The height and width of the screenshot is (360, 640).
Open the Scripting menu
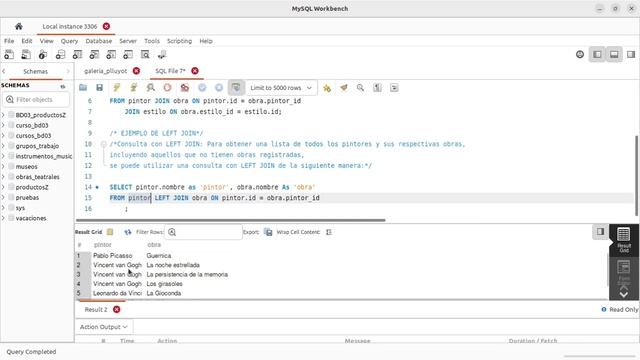tap(179, 41)
